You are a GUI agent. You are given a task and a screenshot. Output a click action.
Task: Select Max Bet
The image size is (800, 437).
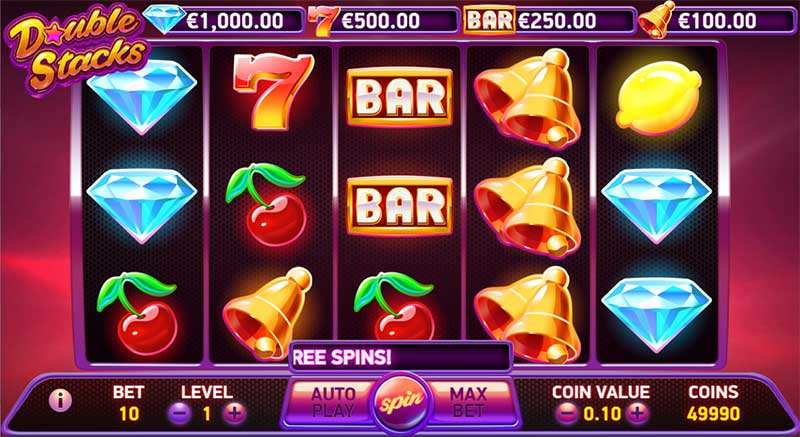[468, 402]
